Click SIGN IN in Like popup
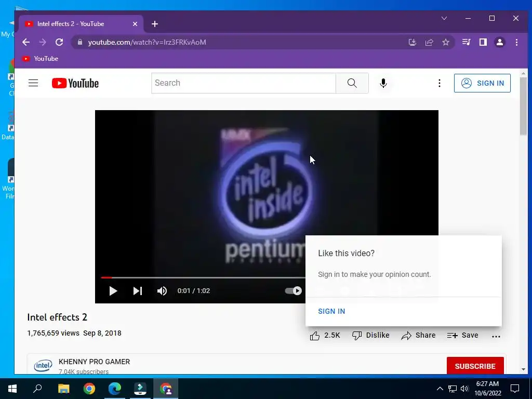Screen dimensions: 532x399 point(331,311)
